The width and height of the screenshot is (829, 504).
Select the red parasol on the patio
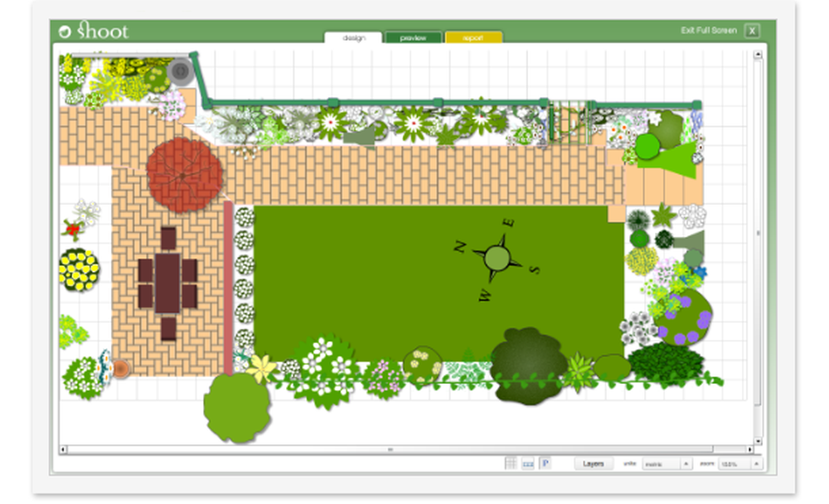pos(184,175)
